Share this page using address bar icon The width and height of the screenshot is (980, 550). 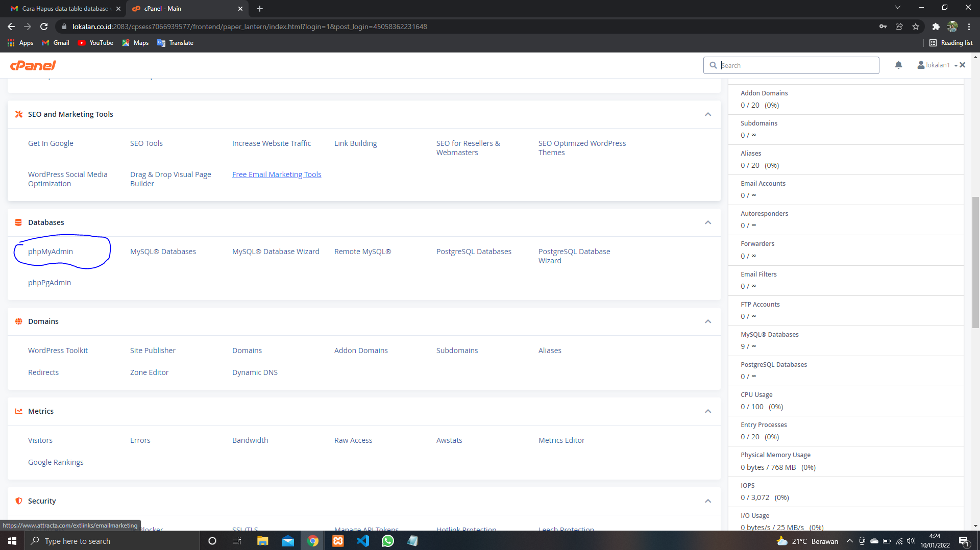[x=899, y=27]
